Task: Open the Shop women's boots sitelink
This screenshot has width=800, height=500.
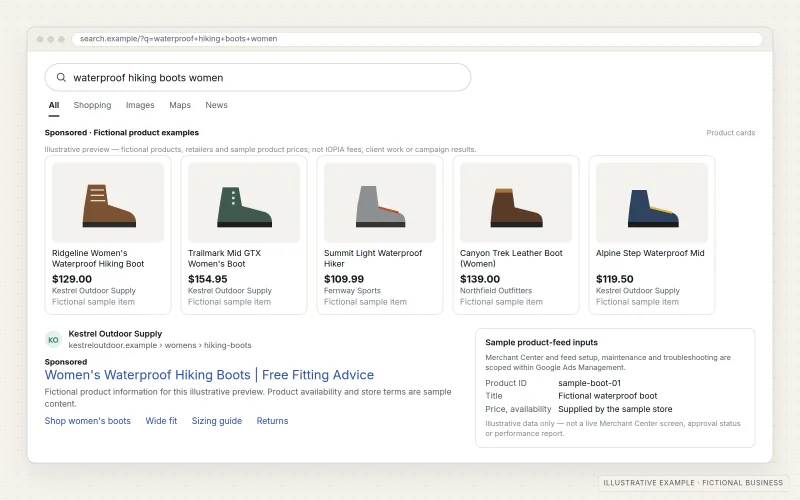Action: [87, 421]
